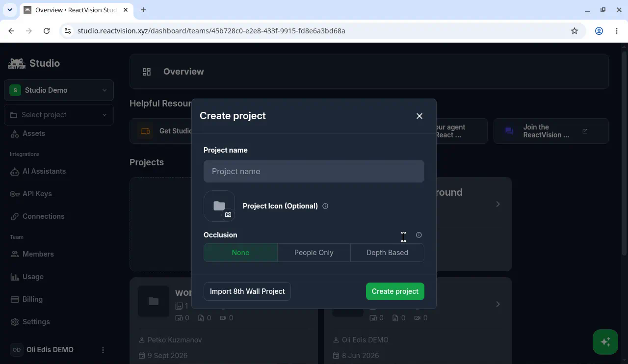
Task: Select None occlusion option
Action: [x=240, y=253]
